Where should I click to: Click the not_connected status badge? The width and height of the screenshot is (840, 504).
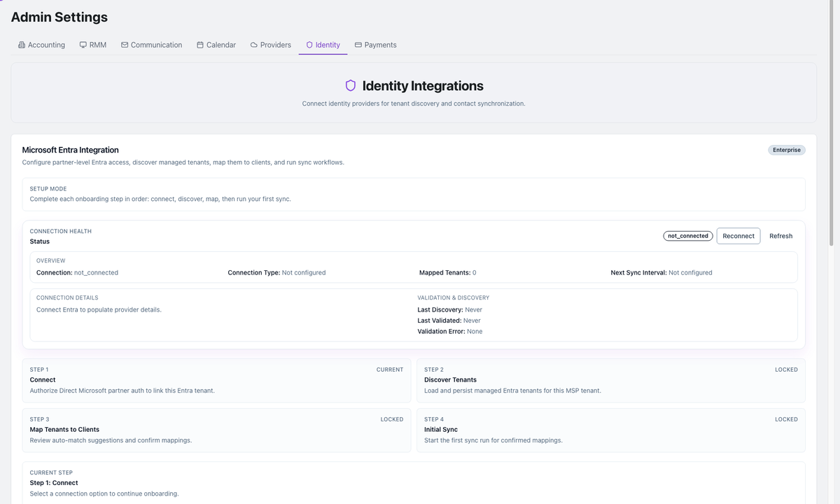click(688, 236)
